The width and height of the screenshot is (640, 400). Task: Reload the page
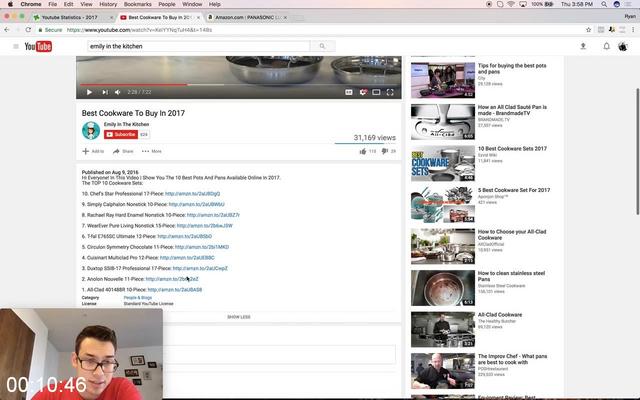(x=28, y=30)
